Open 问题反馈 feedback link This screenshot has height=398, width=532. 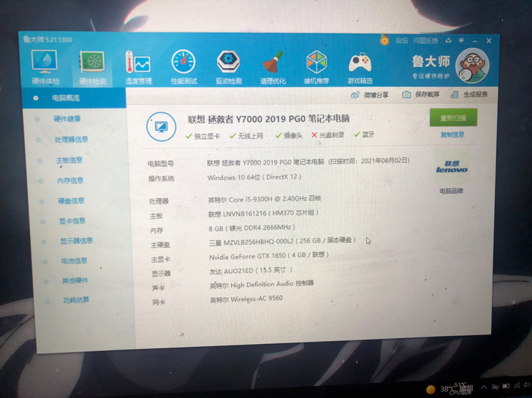(x=425, y=41)
